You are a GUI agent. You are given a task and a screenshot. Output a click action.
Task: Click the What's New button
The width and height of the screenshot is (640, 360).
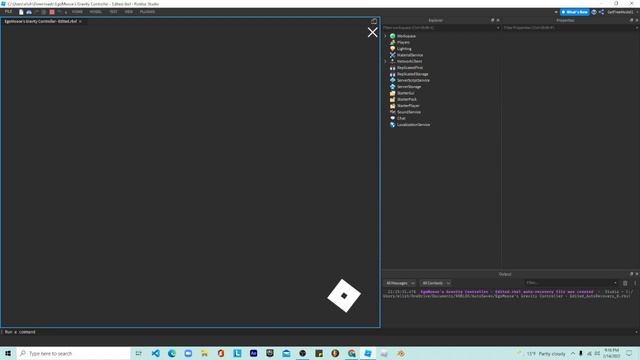coord(575,12)
